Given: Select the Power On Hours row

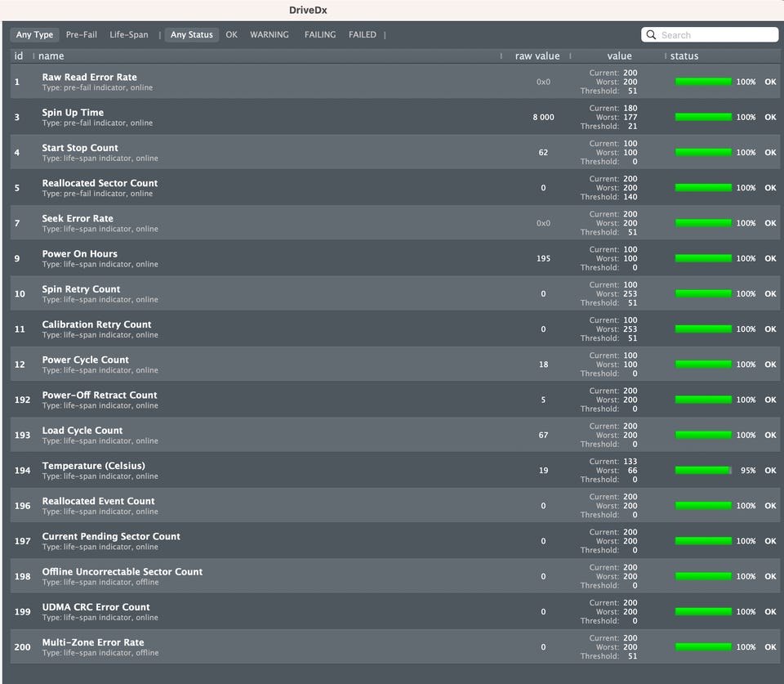Looking at the screenshot, I should (x=394, y=258).
